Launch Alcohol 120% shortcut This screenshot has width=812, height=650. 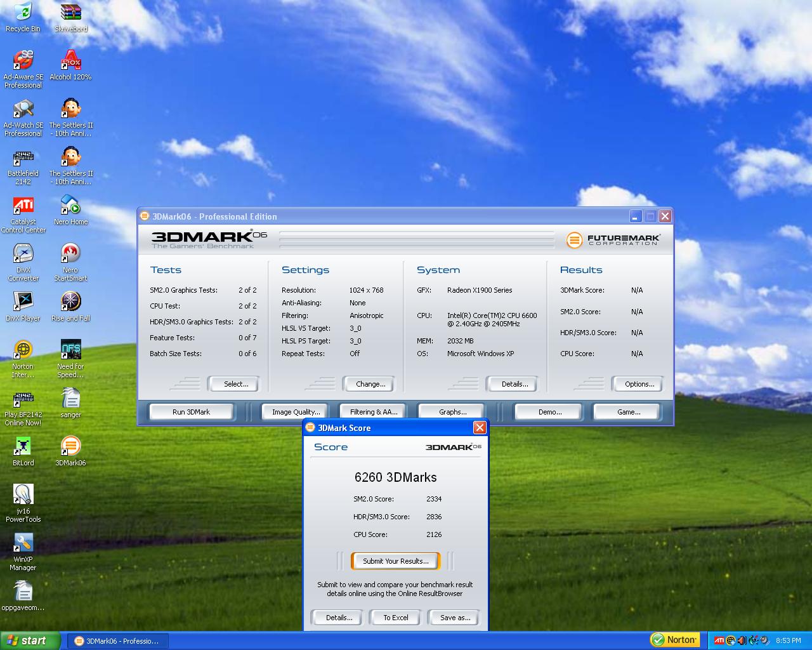coord(70,65)
